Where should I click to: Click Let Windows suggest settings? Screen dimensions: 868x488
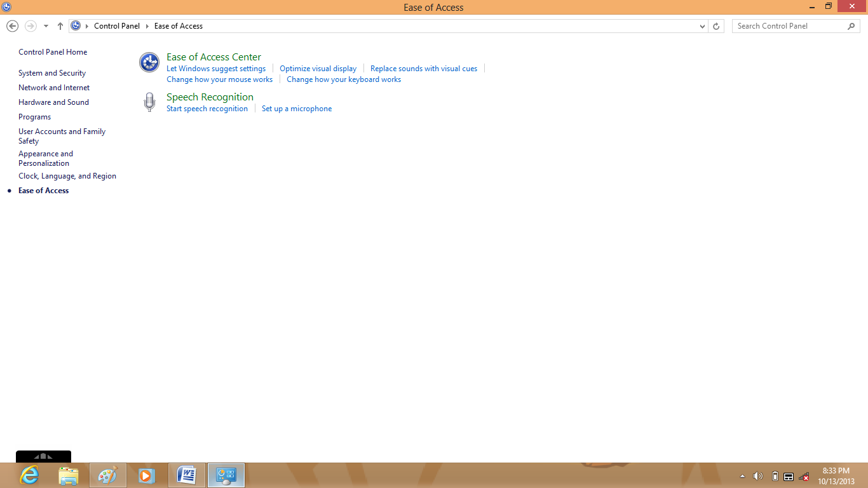216,69
